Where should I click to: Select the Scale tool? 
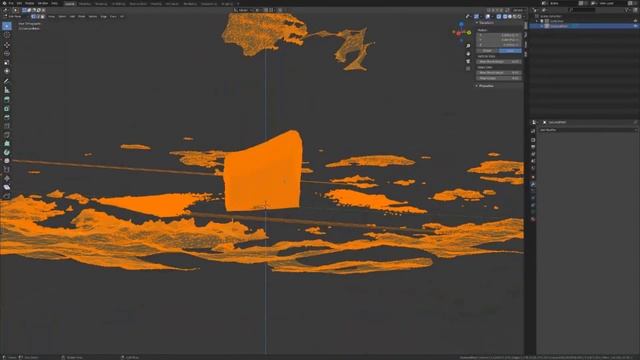(7, 62)
